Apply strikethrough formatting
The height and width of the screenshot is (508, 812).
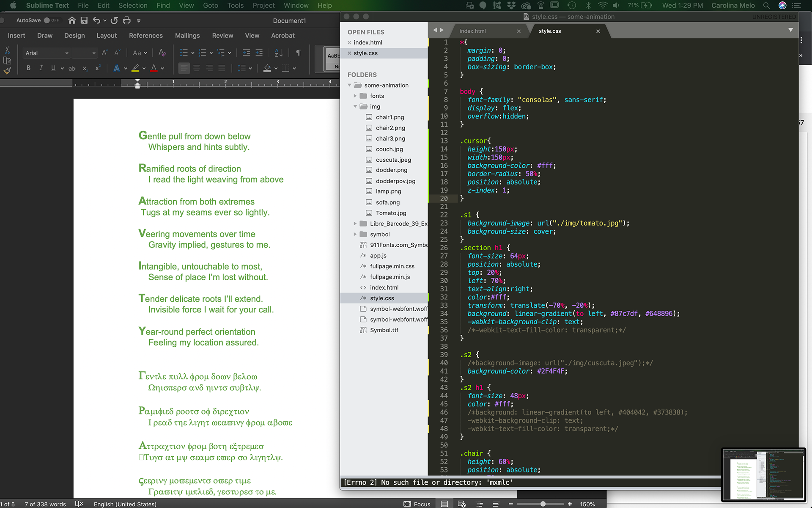72,68
